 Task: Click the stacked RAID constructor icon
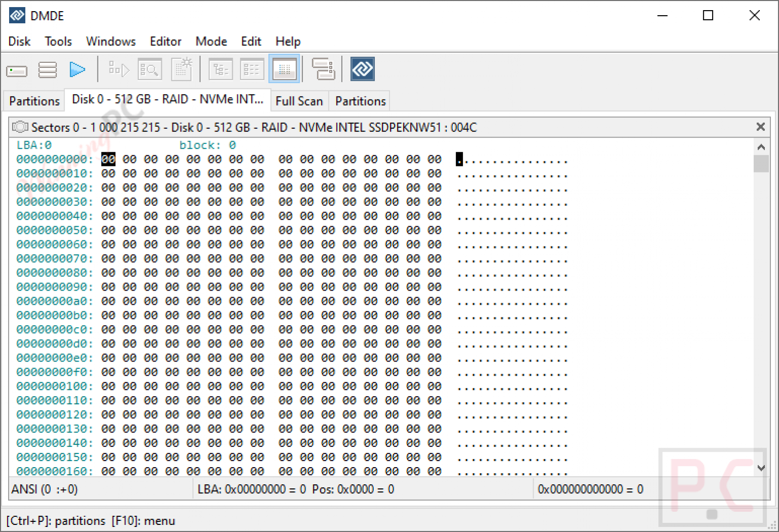coord(323,69)
